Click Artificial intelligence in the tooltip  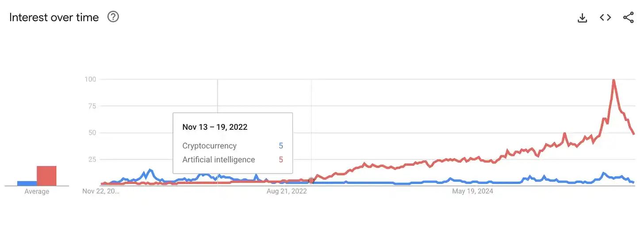point(218,159)
